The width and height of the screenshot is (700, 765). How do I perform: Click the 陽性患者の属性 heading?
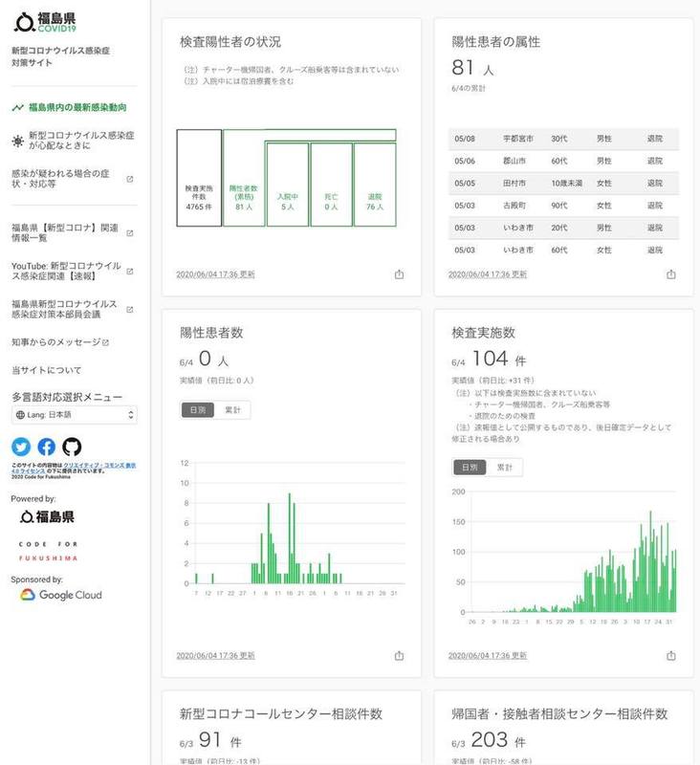[495, 42]
